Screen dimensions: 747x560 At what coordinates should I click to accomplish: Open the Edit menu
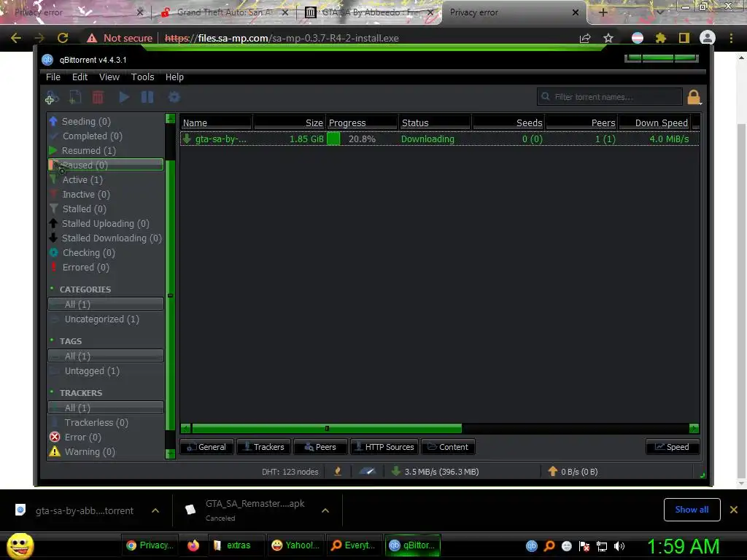pyautogui.click(x=80, y=77)
